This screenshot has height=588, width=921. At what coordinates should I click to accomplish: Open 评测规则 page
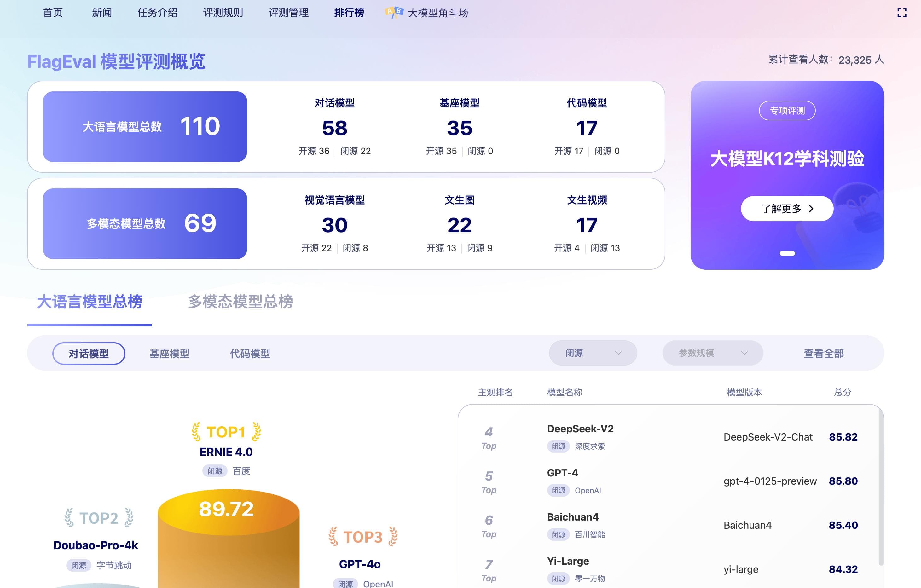tap(223, 13)
